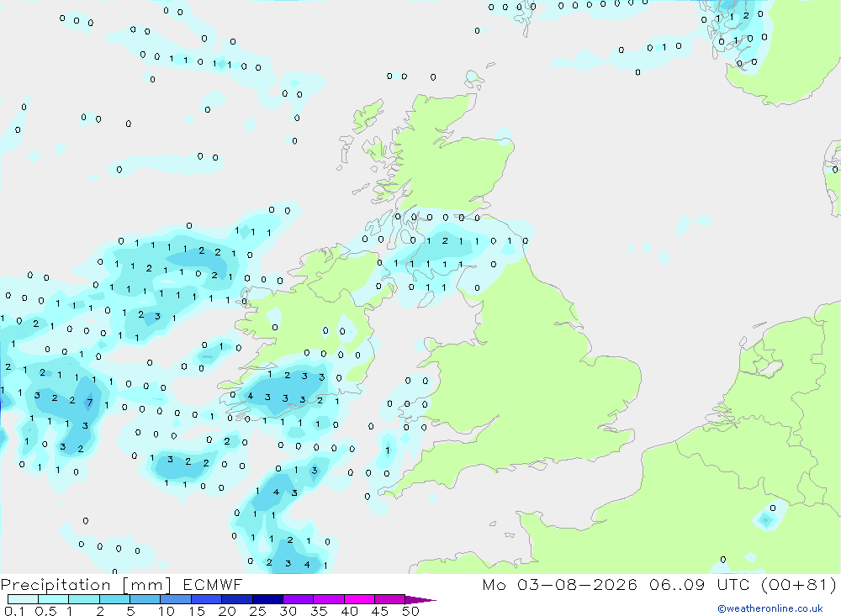Image resolution: width=841 pixels, height=616 pixels.
Task: Click the above-50 arrow tip of legend
Action: click(x=420, y=599)
